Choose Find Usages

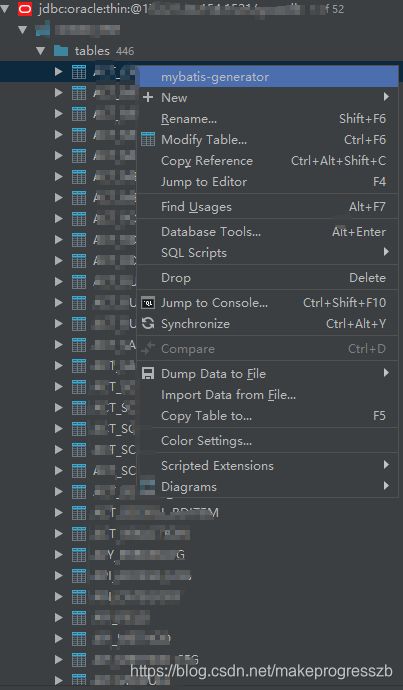pos(269,207)
